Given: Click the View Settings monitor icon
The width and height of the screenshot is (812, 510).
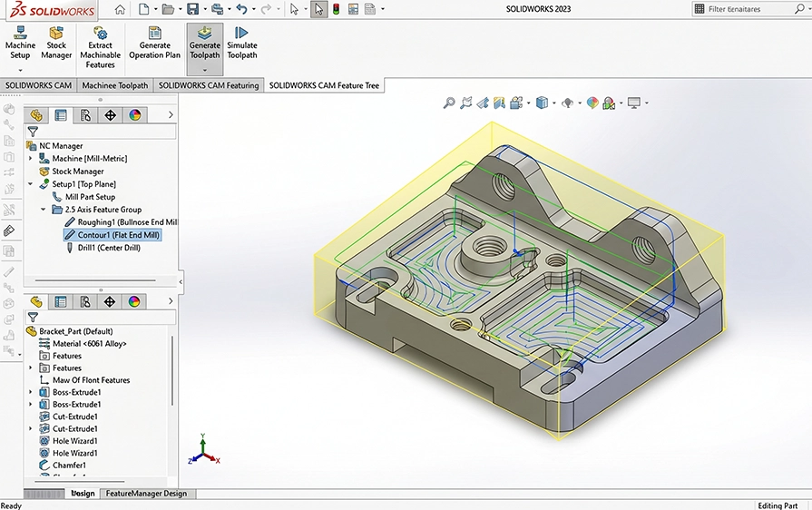Looking at the screenshot, I should point(634,103).
